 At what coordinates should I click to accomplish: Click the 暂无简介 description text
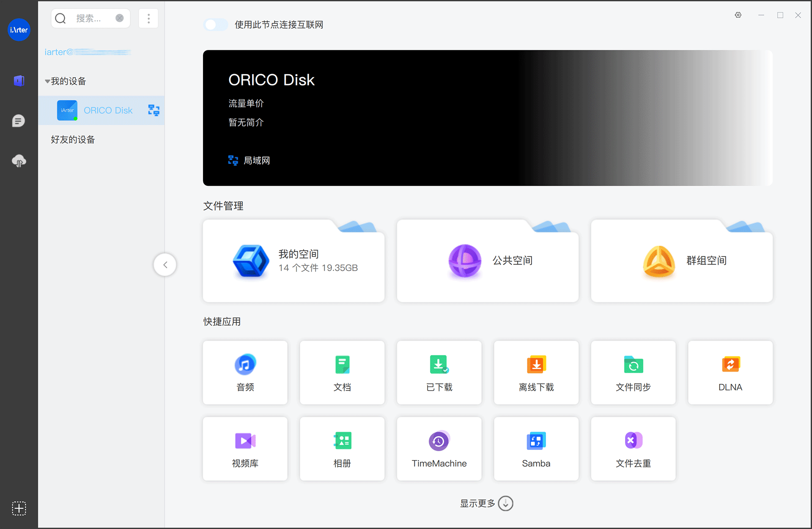246,122
